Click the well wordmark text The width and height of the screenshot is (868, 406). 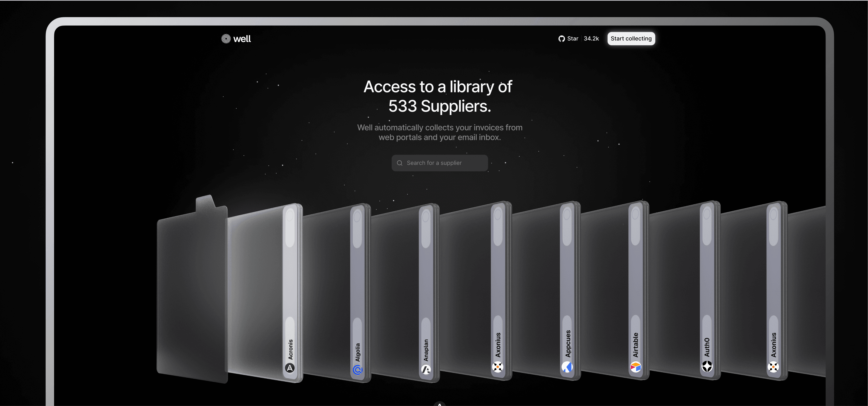[x=242, y=39]
